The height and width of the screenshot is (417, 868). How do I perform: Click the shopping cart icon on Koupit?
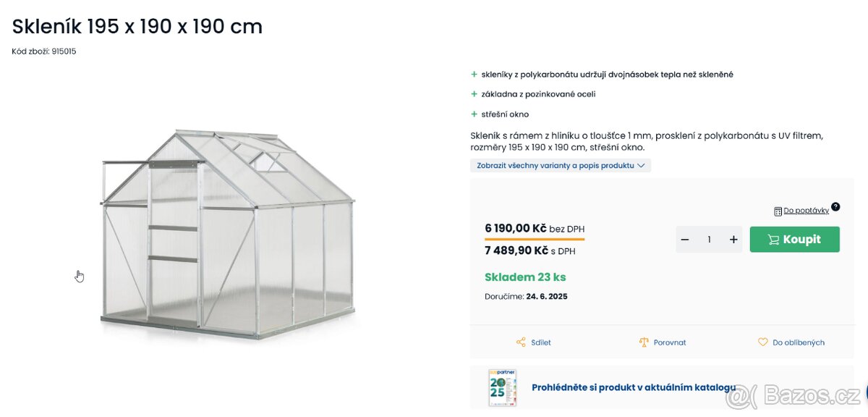click(773, 240)
